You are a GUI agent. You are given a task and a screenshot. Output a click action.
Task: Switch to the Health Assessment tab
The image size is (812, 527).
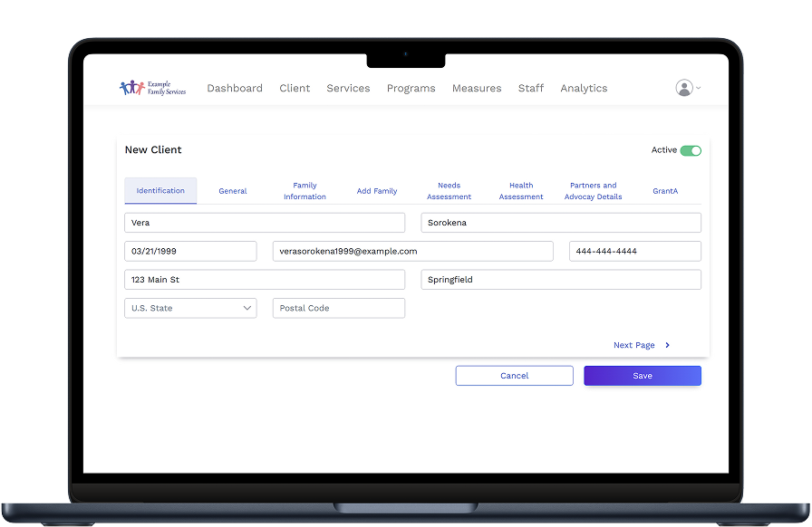pyautogui.click(x=521, y=191)
